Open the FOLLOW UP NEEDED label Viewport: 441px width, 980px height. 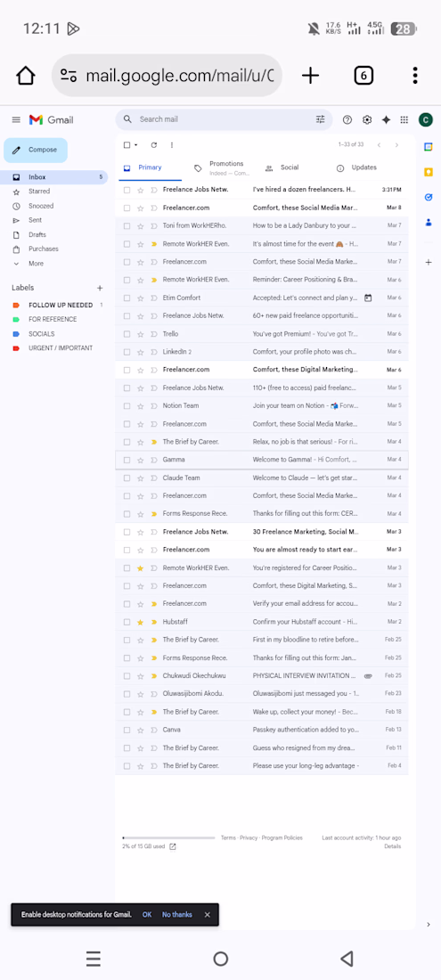pyautogui.click(x=61, y=306)
